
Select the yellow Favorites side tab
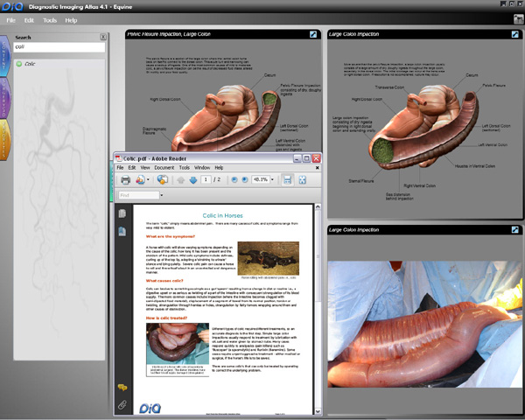[4, 140]
